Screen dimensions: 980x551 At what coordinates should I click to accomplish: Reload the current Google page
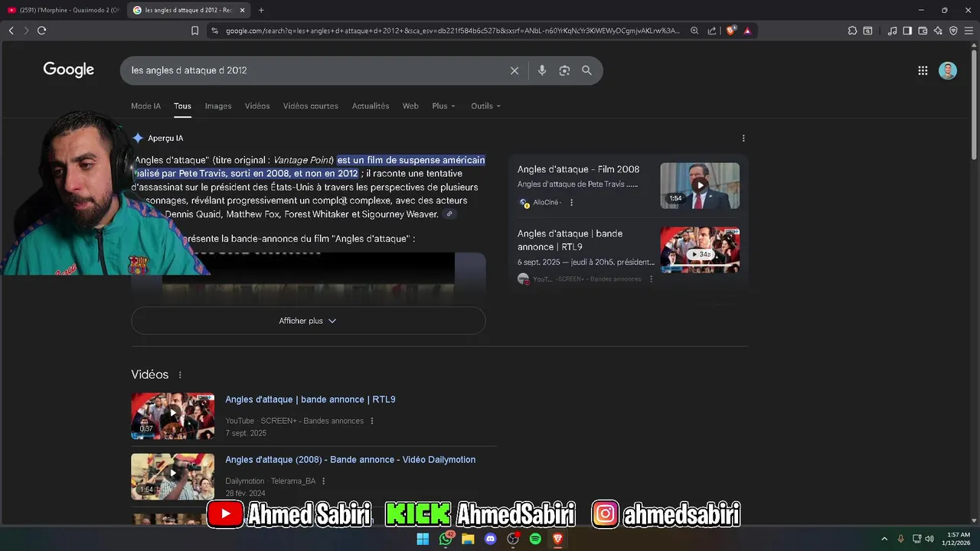tap(41, 31)
